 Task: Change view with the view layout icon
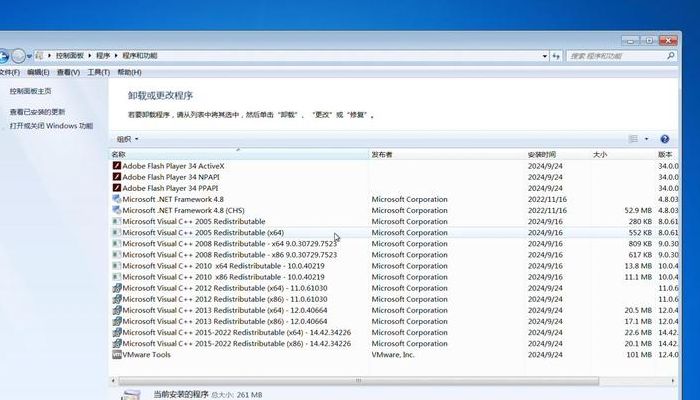click(x=633, y=139)
